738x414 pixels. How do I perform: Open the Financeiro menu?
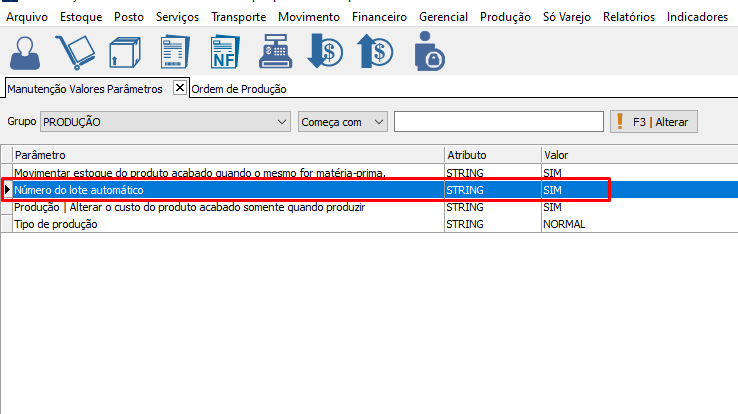coord(379,17)
